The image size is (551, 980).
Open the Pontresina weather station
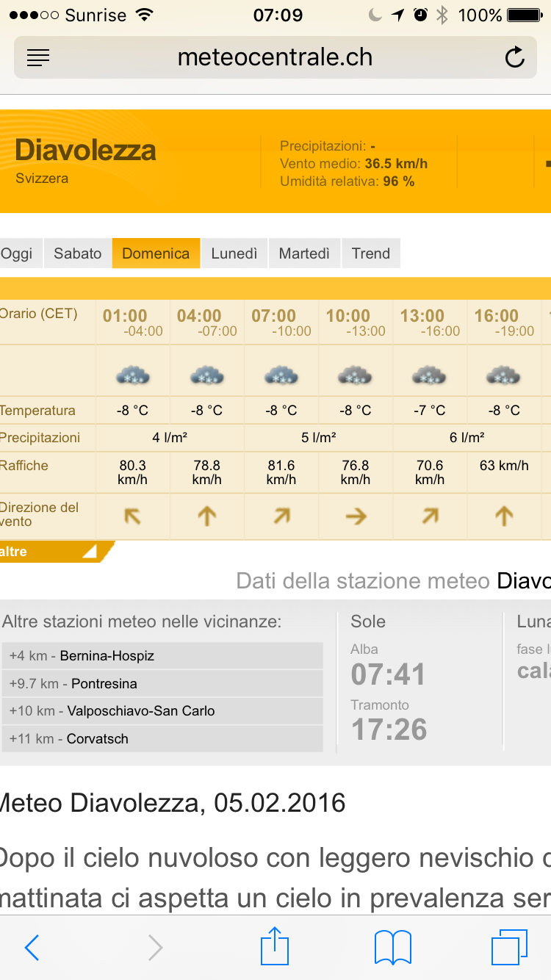[104, 684]
